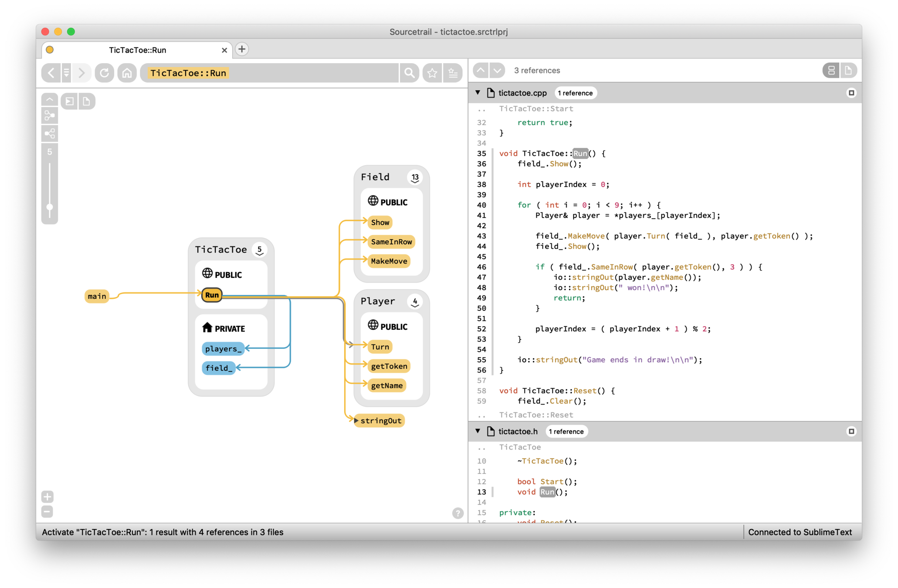Go to the home overview
The image size is (898, 588).
click(x=127, y=73)
